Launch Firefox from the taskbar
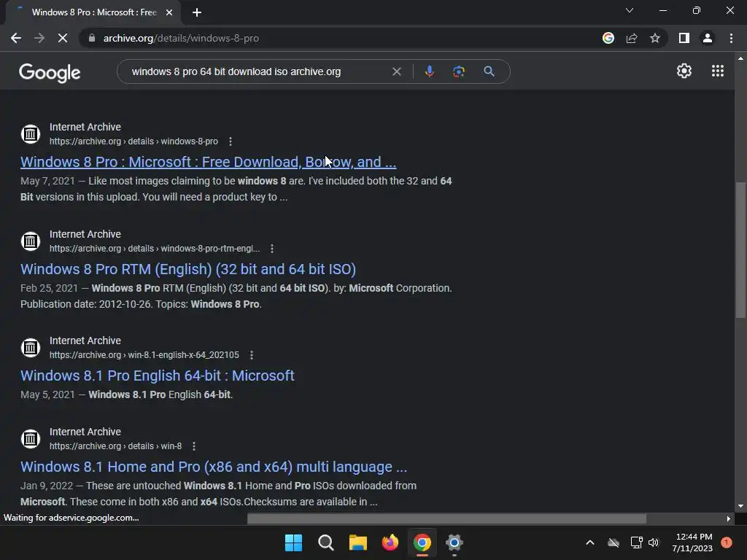This screenshot has height=560, width=747. coord(390,542)
